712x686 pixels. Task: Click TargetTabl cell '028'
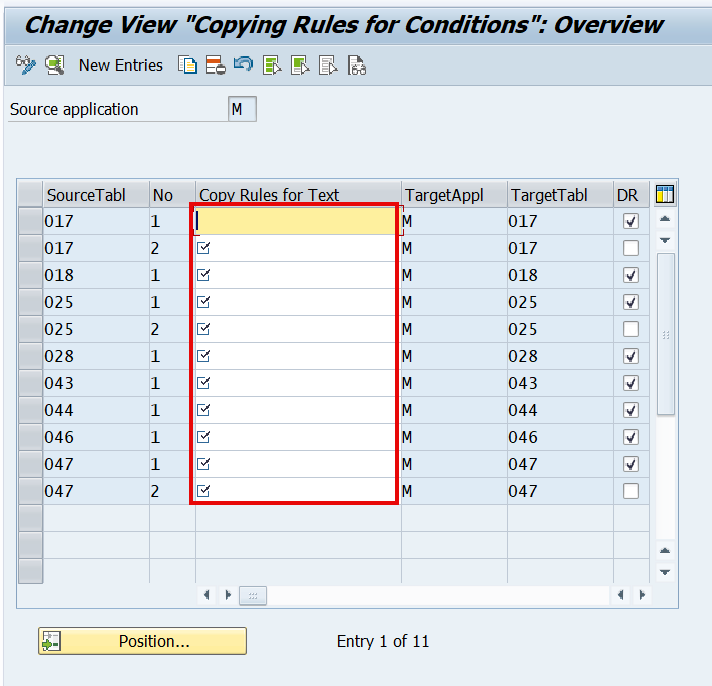coord(560,356)
